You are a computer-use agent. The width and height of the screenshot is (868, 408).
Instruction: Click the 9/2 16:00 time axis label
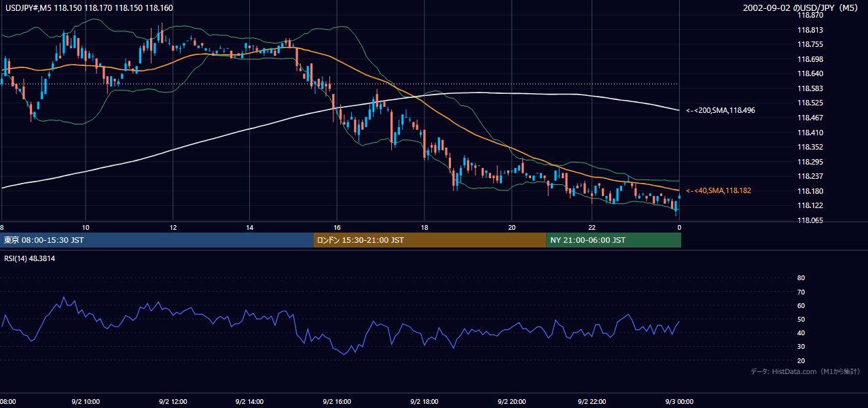pyautogui.click(x=337, y=402)
